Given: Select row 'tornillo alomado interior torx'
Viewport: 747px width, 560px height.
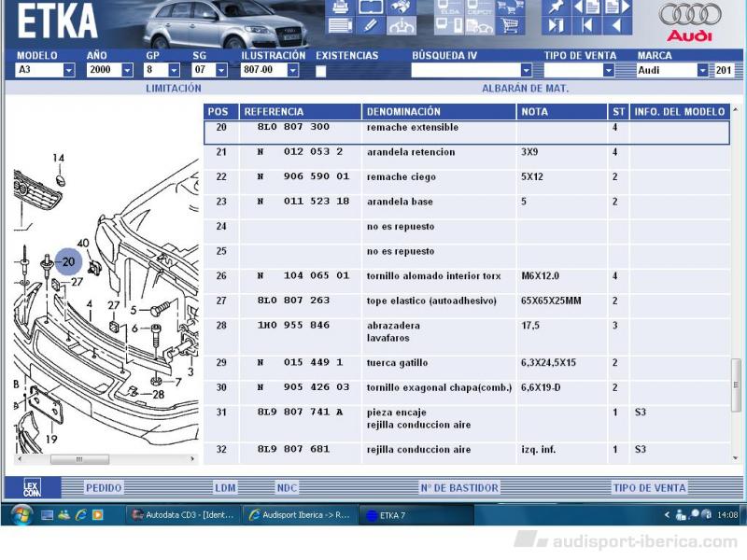Looking at the screenshot, I should point(467,281).
